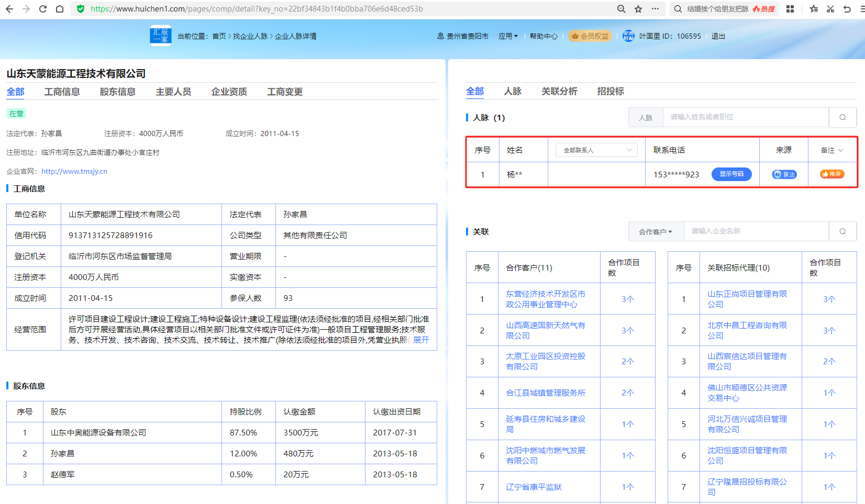Screen dimensions: 865x504
Task: Open 沈阳恒盛项目管理有限公司 link
Action: [747, 455]
